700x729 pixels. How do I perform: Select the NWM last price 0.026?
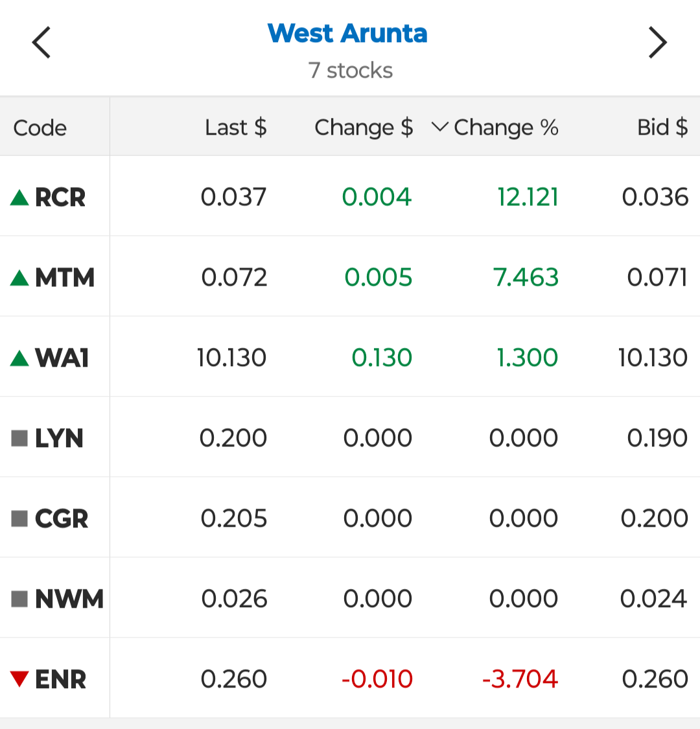coord(235,599)
